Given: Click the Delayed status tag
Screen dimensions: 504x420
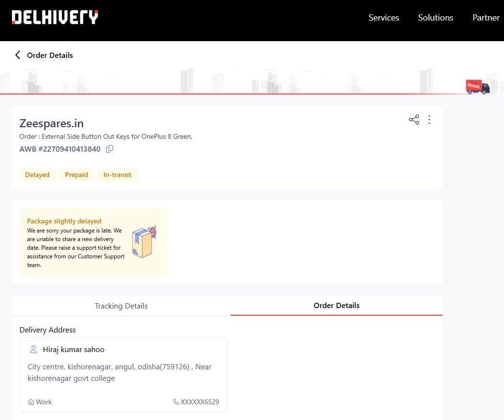Looking at the screenshot, I should pyautogui.click(x=37, y=175).
